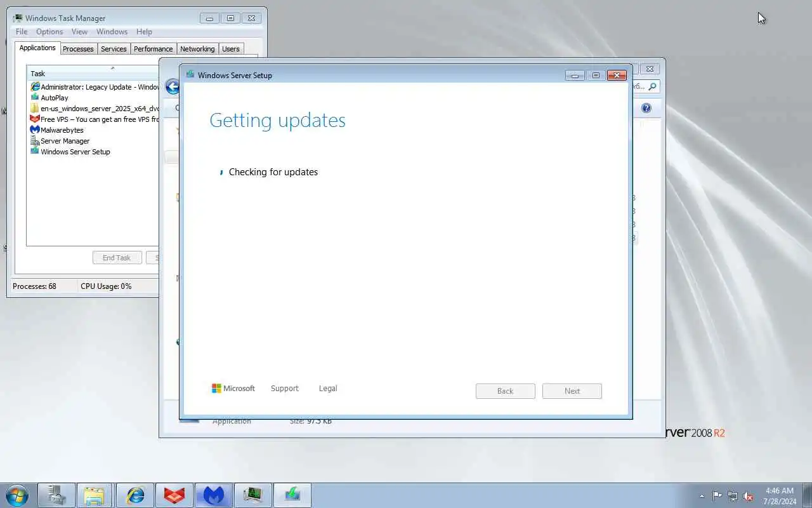Click Explorer window back arrow button
Viewport: 812px width, 508px height.
pyautogui.click(x=172, y=87)
